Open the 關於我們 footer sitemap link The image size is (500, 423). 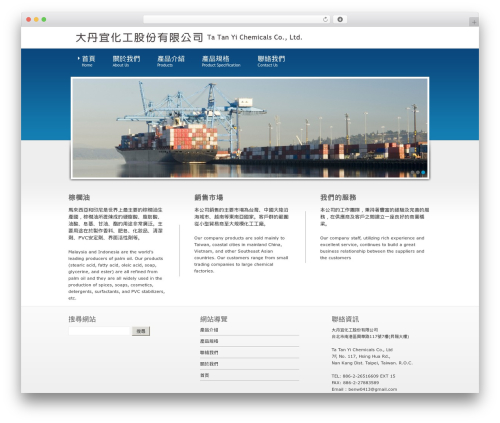[209, 364]
